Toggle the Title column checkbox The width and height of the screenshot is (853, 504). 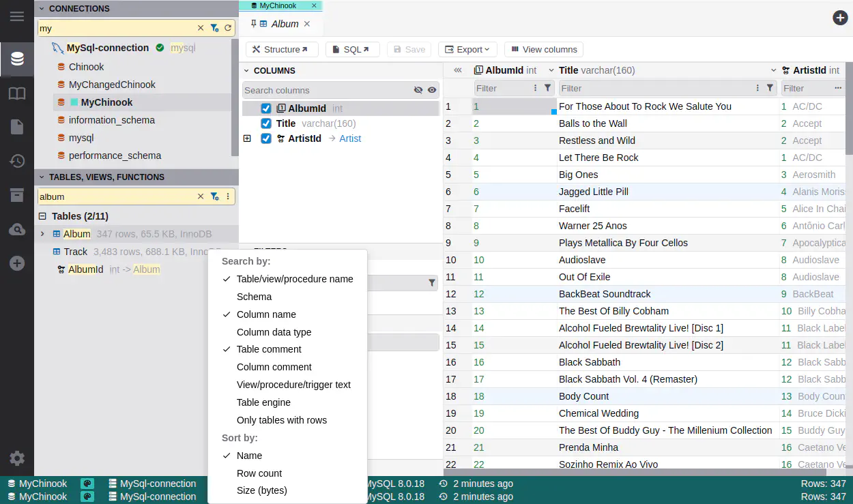[266, 123]
